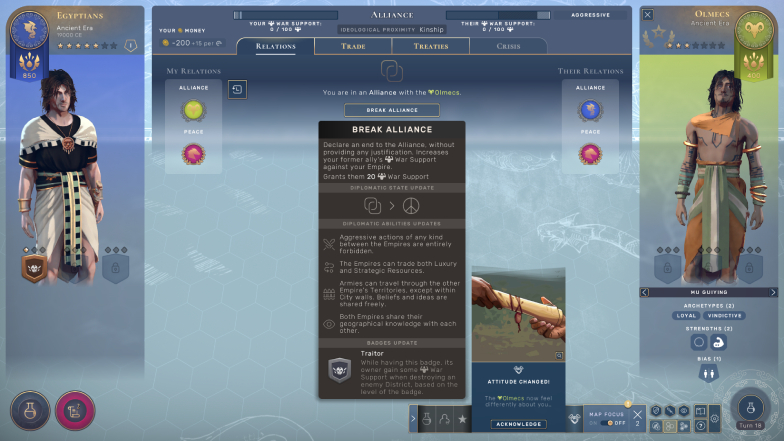Click the shield overlay icon in the bottom-right grid

[x=656, y=411]
